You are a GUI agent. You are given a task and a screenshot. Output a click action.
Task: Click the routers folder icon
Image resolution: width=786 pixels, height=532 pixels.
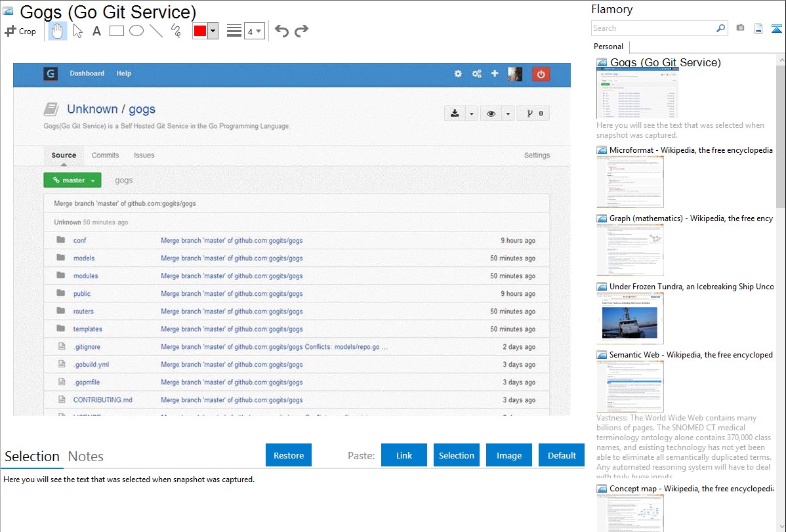[x=60, y=311]
